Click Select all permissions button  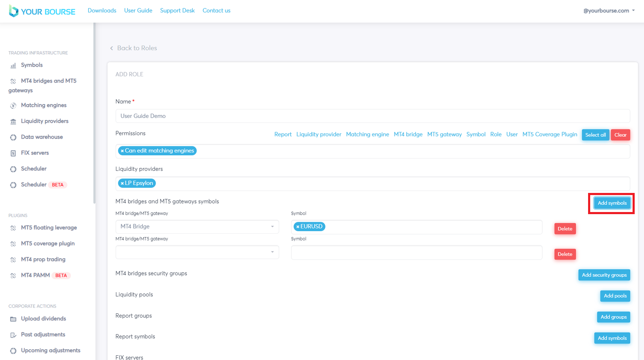pyautogui.click(x=596, y=135)
